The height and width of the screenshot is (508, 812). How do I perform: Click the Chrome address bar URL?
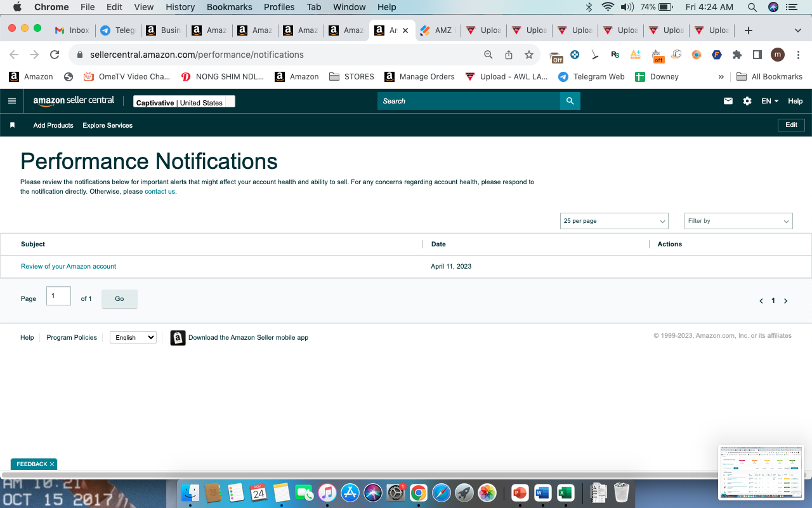coord(197,55)
